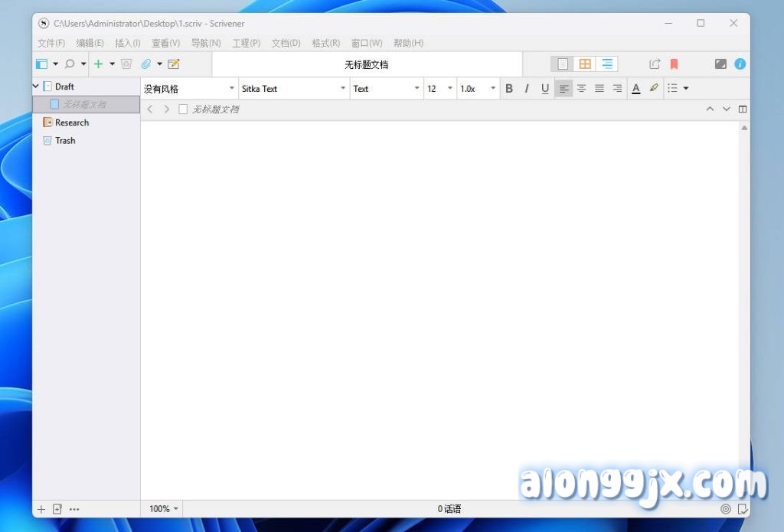Open the blue Inspector info icon
Viewport: 784px width, 532px height.
[740, 64]
